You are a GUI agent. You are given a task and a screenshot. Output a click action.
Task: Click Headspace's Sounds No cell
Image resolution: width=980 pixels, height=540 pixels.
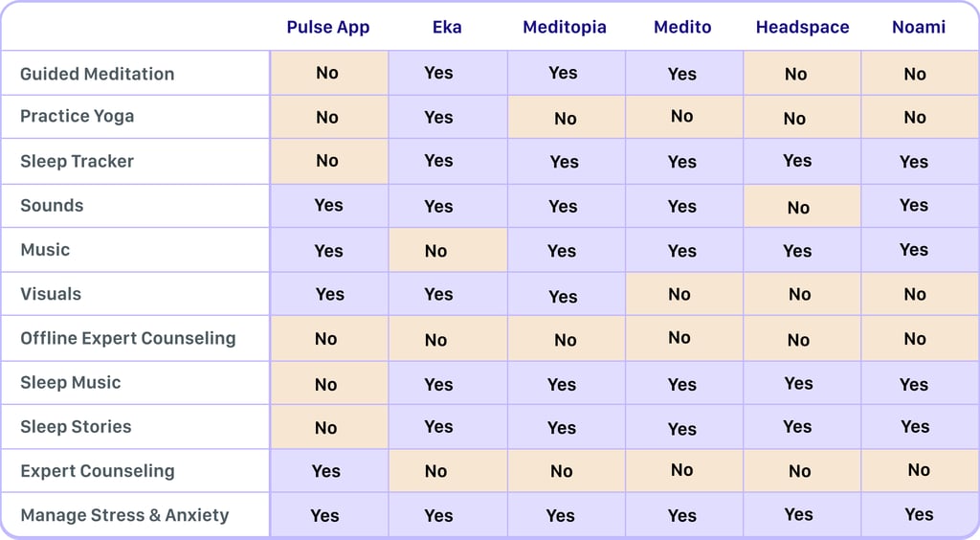click(x=798, y=207)
